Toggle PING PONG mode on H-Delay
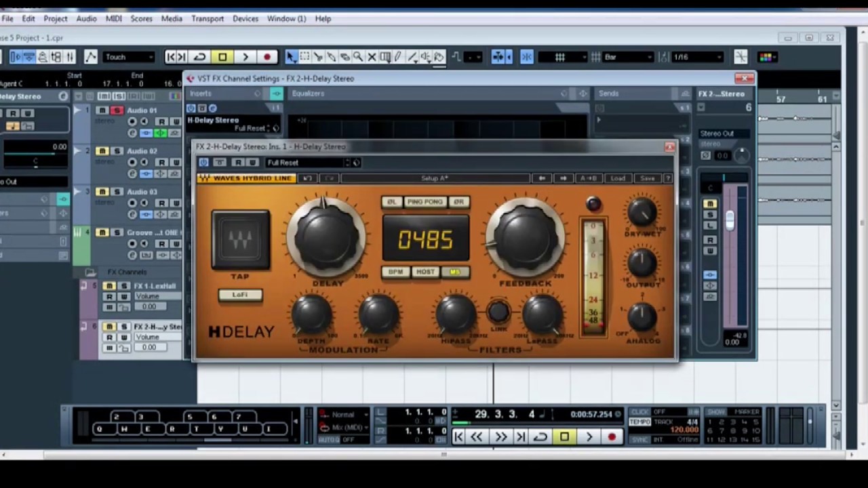868x488 pixels. click(425, 202)
